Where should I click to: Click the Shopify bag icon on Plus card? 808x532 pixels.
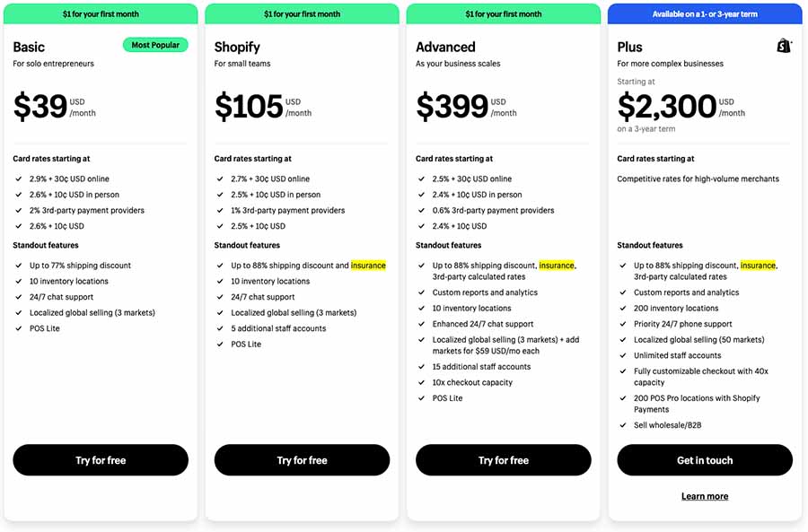783,46
